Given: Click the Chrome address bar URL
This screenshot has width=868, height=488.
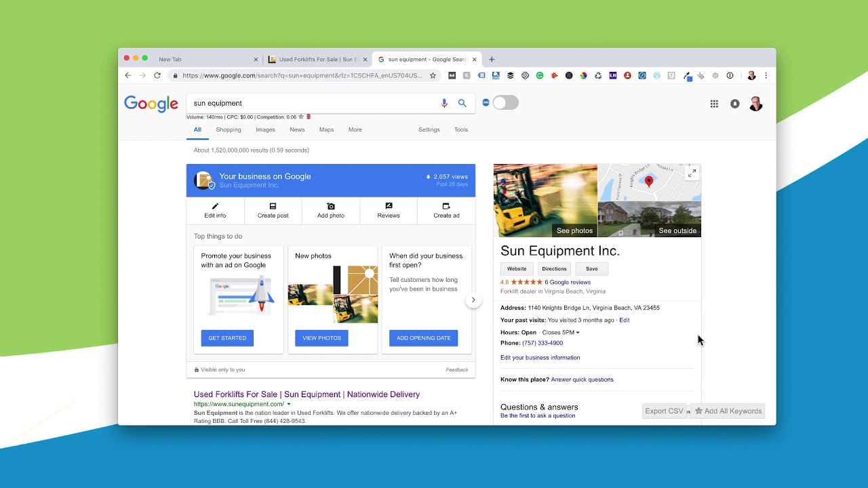Looking at the screenshot, I should click(302, 76).
